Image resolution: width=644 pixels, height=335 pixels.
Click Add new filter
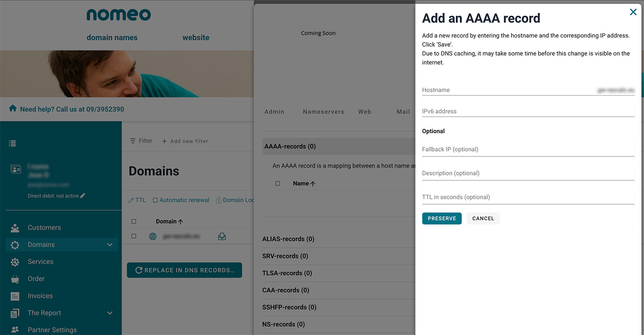pos(185,141)
